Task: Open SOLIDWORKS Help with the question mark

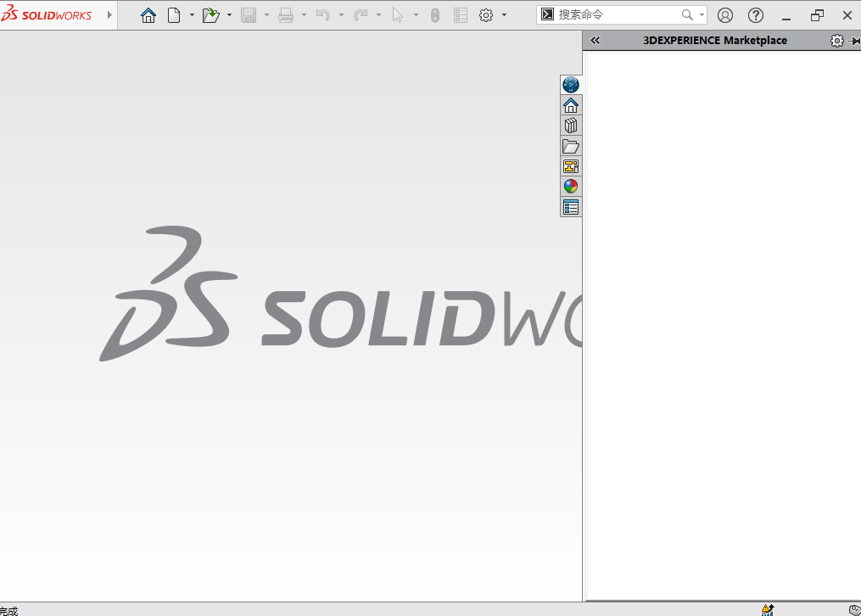Action: coord(755,14)
